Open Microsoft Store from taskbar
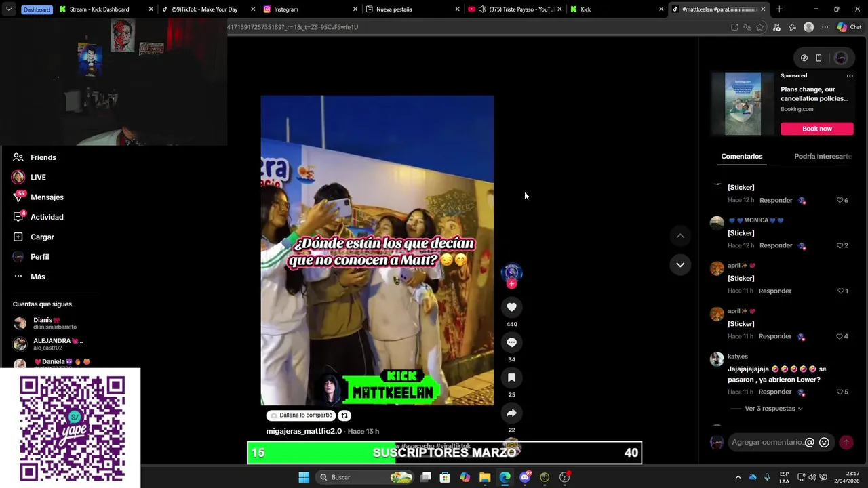The image size is (868, 488). click(445, 477)
